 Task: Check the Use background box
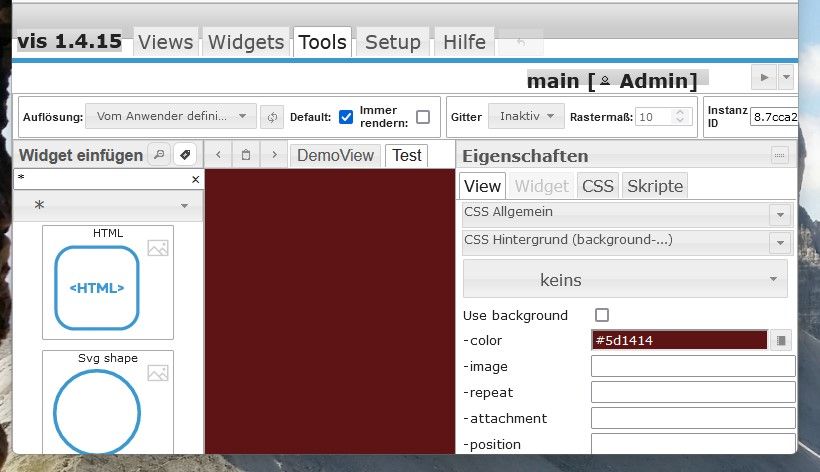tap(602, 315)
